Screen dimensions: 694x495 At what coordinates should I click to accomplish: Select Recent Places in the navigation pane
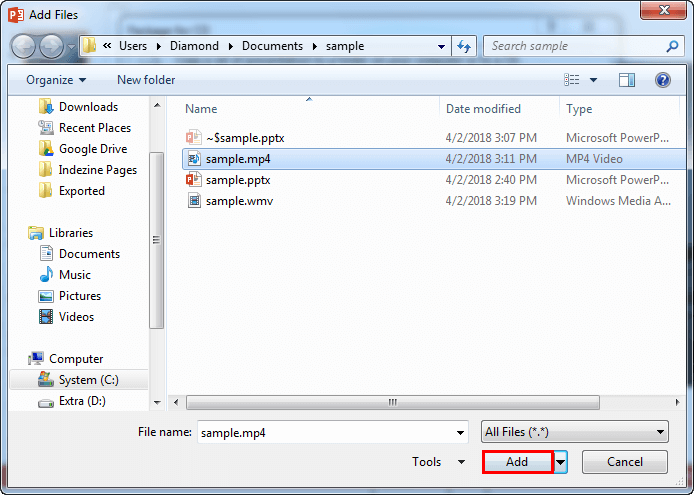95,128
